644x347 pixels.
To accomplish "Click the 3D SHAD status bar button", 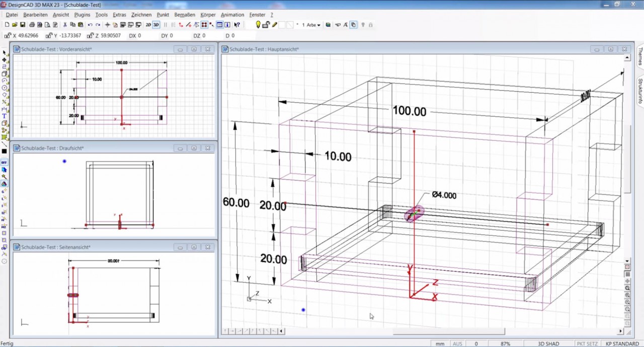I will coord(548,343).
